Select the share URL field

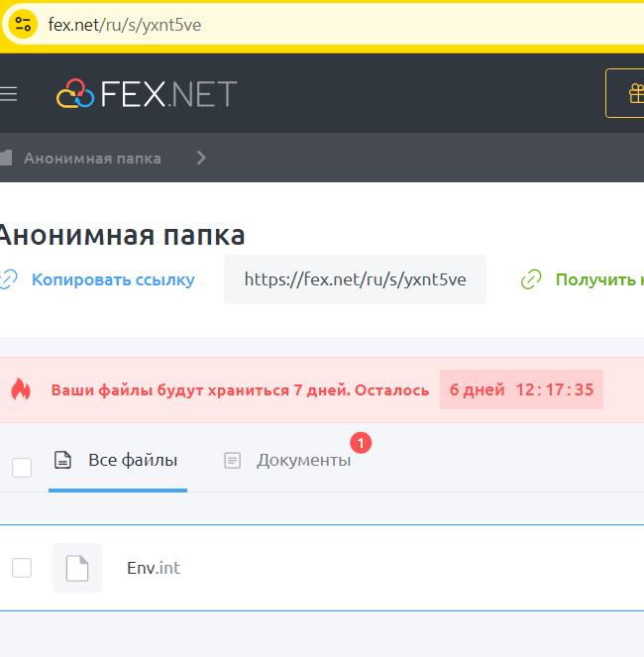tap(355, 279)
